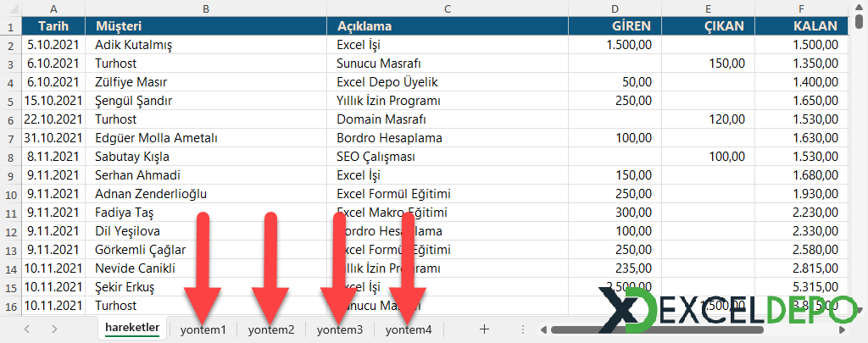
Task: Click the SEO Çalışması cell
Action: click(x=448, y=157)
